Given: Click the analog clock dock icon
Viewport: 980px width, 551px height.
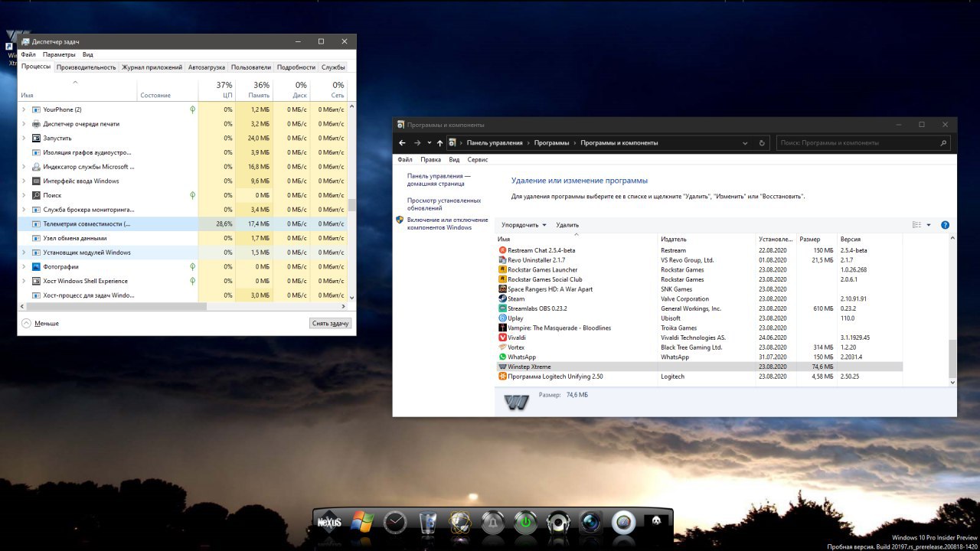Looking at the screenshot, I should pos(395,523).
